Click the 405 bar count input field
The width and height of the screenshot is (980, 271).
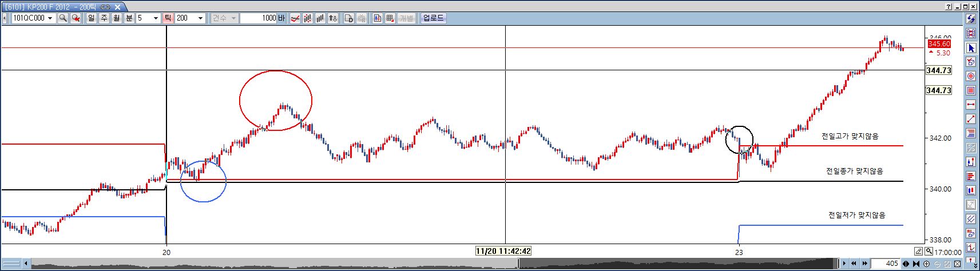click(886, 264)
